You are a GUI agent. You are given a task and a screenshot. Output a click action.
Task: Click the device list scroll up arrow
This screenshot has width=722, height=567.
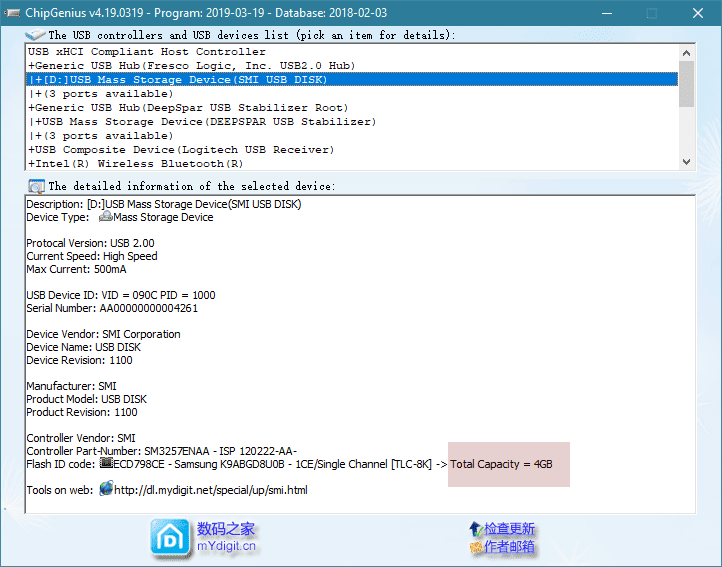point(686,53)
